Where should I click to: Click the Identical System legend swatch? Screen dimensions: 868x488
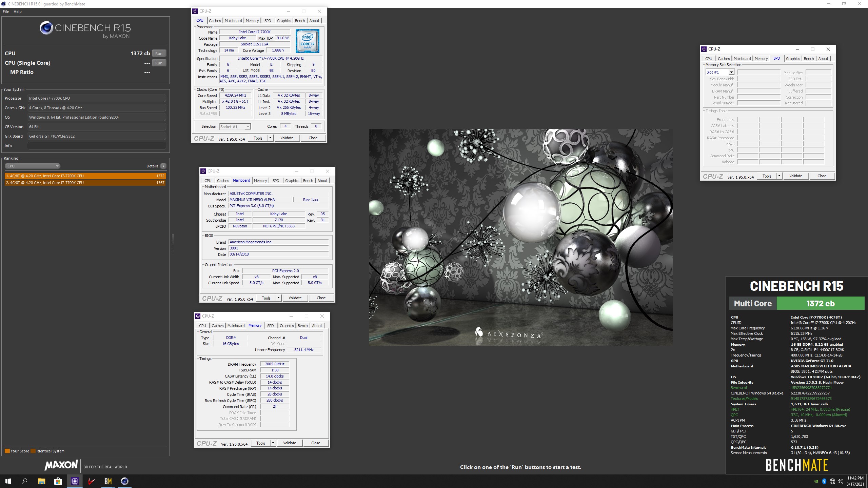(x=33, y=451)
